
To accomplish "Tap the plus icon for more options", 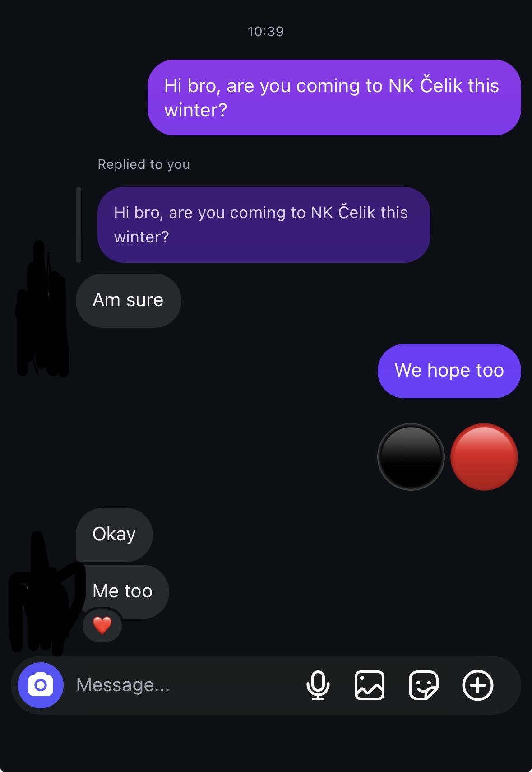I will (x=478, y=685).
